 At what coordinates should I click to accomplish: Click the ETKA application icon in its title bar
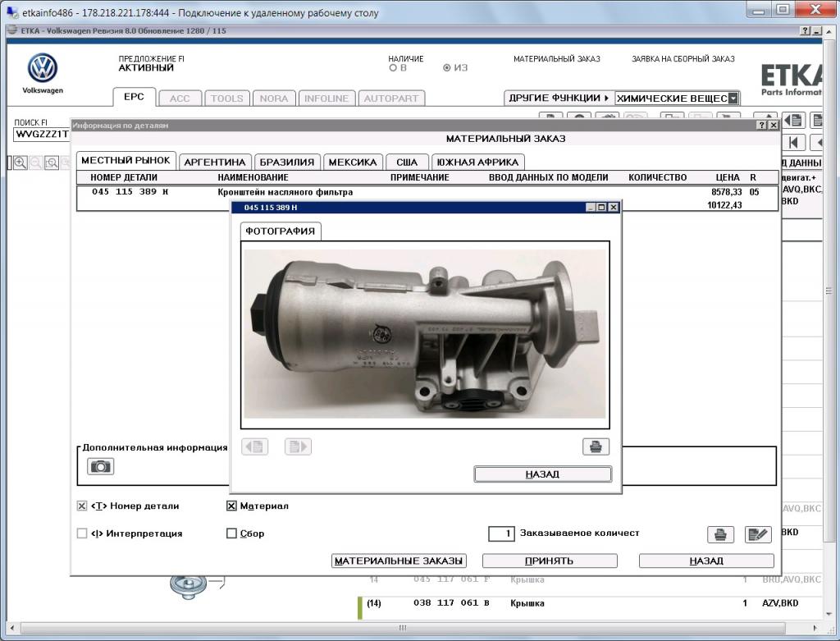pyautogui.click(x=12, y=30)
